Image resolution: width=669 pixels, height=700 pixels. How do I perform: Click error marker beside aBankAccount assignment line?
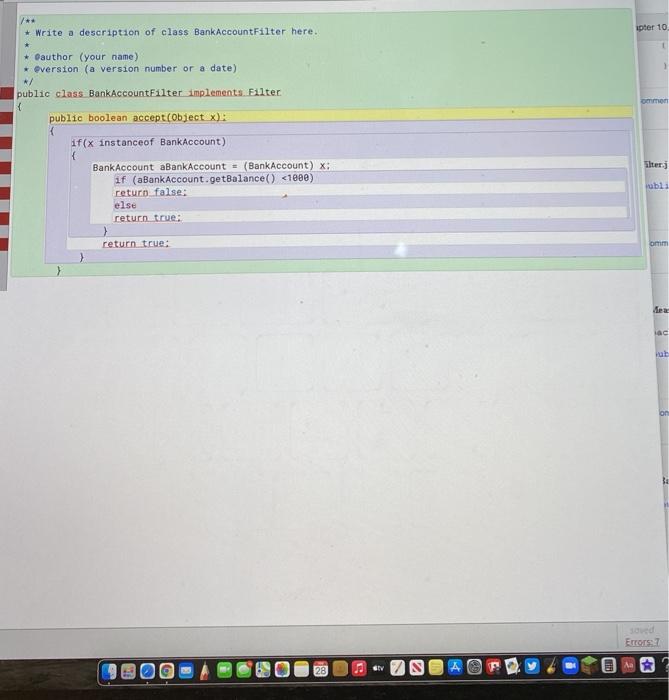point(5,168)
